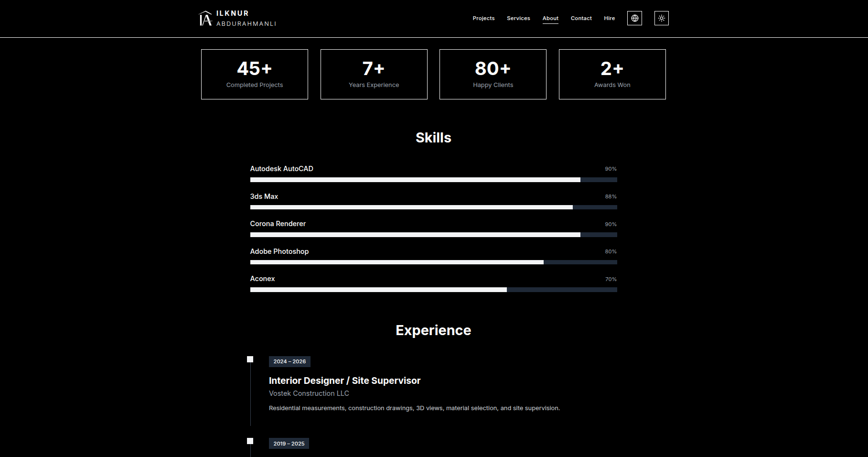The image size is (868, 457).
Task: Click the IA house logo icon
Action: (205, 19)
